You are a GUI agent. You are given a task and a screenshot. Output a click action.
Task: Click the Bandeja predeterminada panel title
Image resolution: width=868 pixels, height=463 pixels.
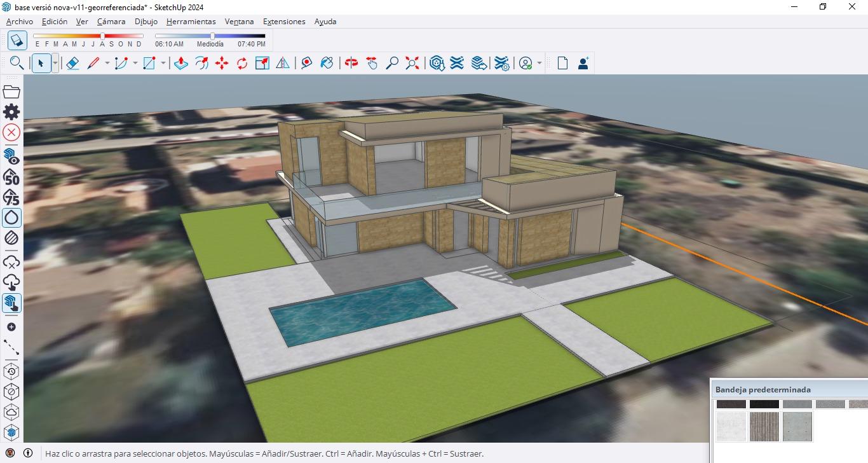[763, 389]
